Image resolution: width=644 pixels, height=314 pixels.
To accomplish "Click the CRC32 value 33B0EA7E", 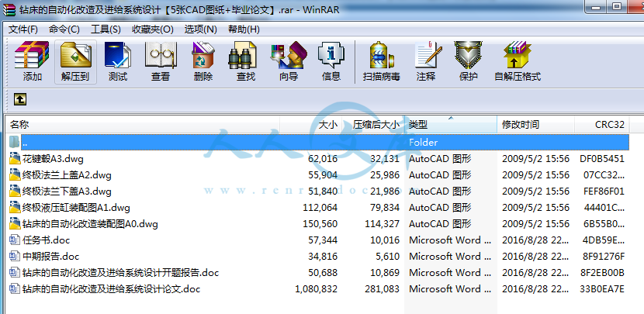I will 602,289.
